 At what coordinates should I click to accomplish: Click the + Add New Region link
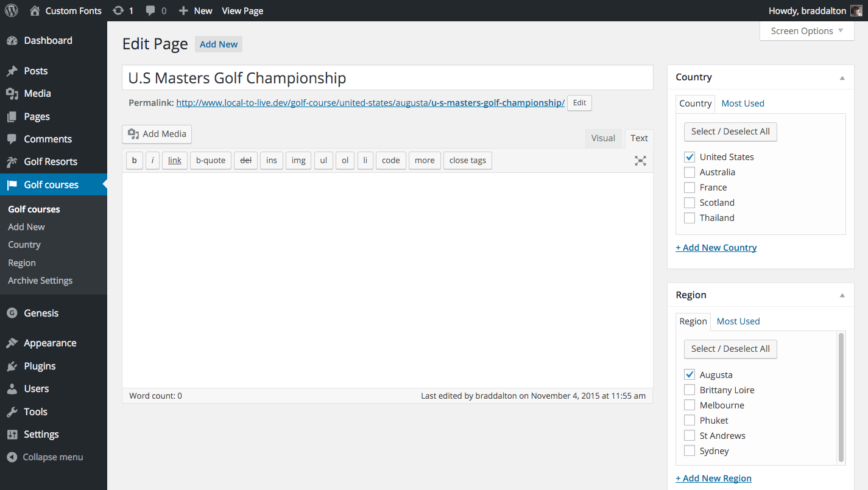714,478
